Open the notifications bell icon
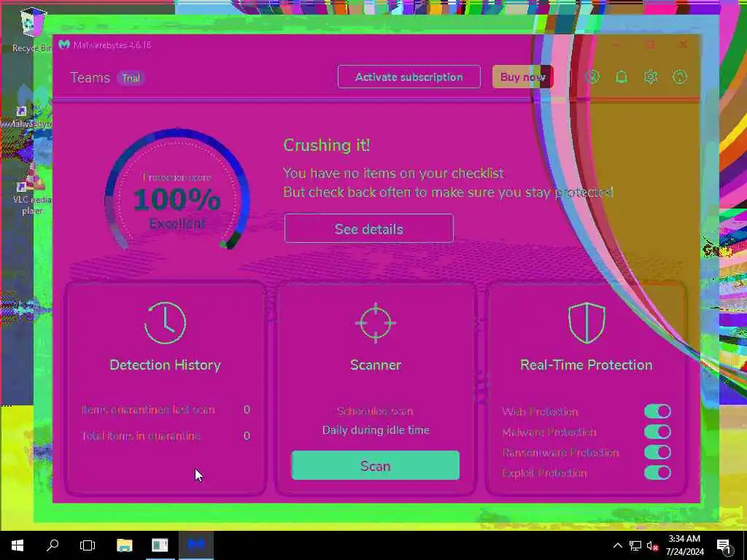This screenshot has height=560, width=747. (622, 77)
